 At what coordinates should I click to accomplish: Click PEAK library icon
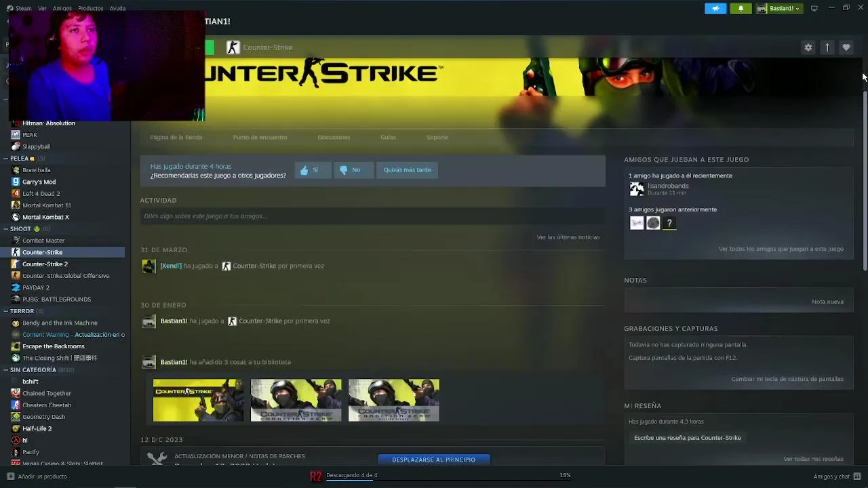(16, 135)
